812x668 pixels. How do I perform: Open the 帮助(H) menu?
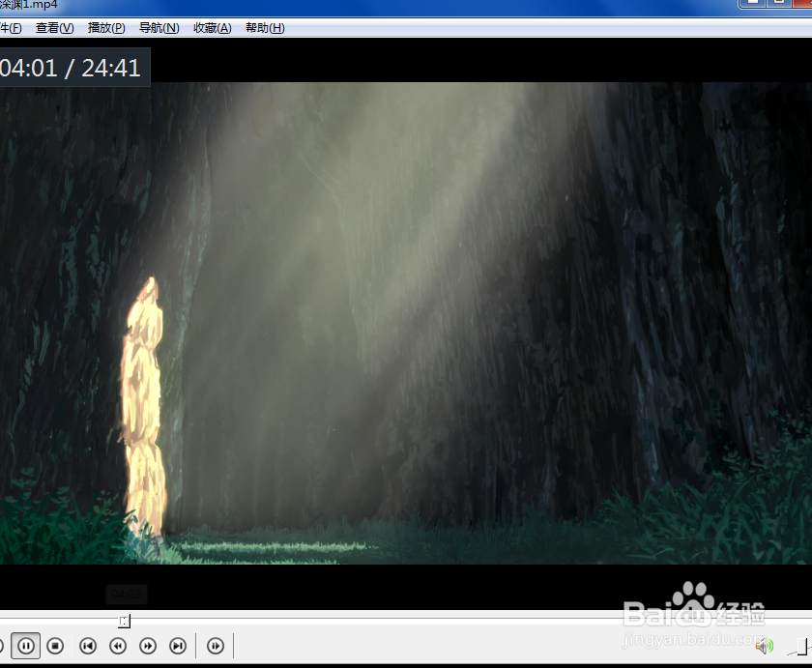click(265, 28)
